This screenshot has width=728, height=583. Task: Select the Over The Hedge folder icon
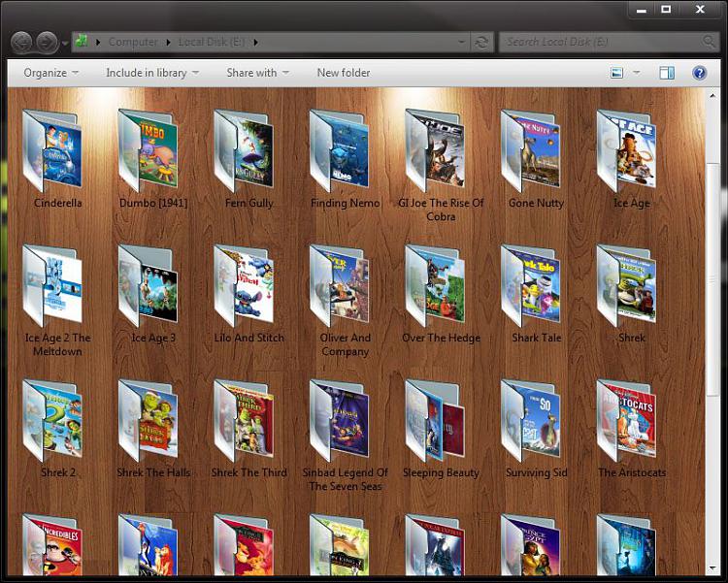tap(435, 286)
